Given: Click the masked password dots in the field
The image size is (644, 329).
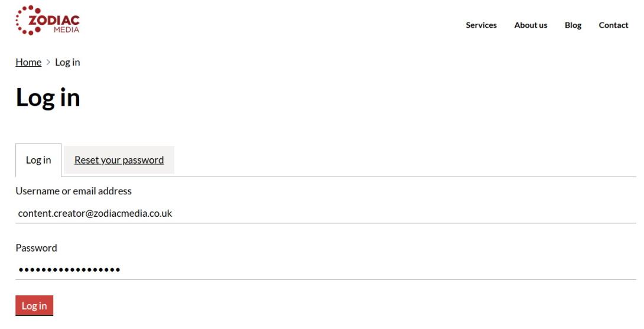Looking at the screenshot, I should [69, 270].
